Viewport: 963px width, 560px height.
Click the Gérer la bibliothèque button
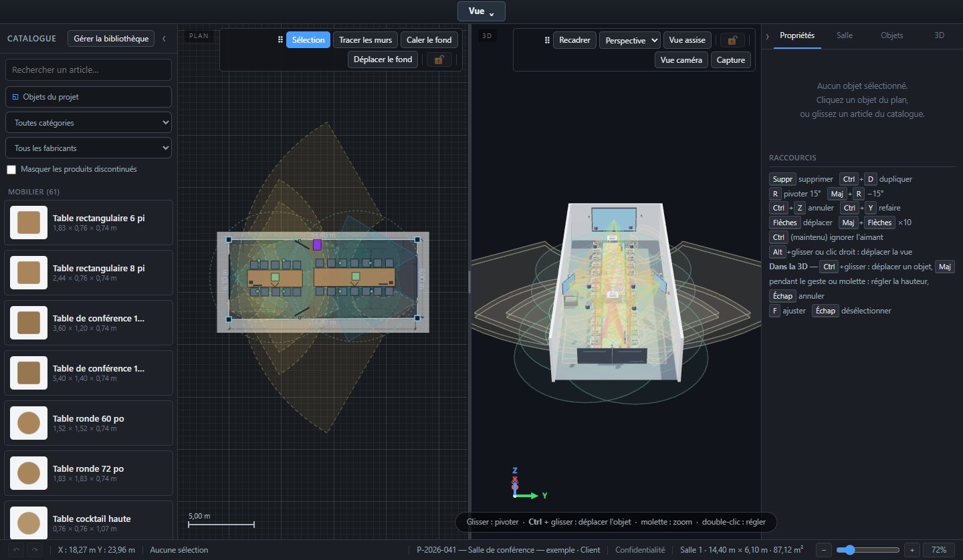(x=111, y=39)
